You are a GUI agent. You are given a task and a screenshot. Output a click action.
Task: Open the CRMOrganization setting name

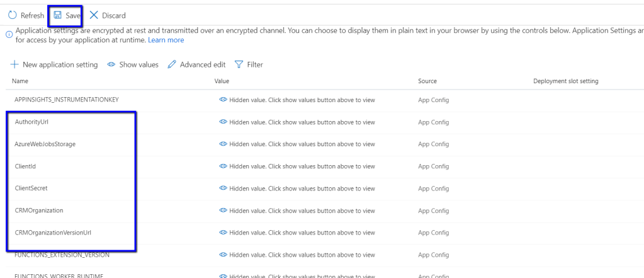pos(39,210)
